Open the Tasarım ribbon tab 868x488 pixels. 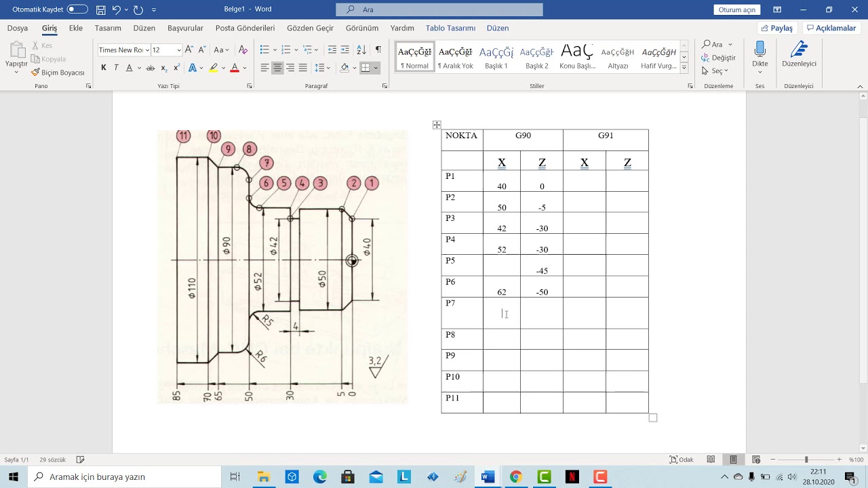pos(108,28)
